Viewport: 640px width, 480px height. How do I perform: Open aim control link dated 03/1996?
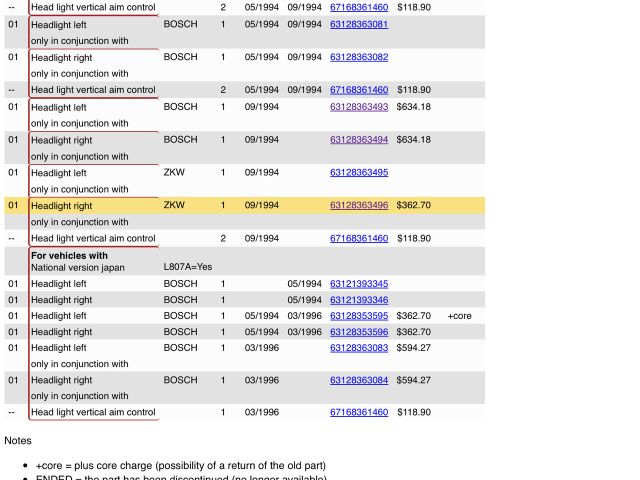click(x=359, y=412)
